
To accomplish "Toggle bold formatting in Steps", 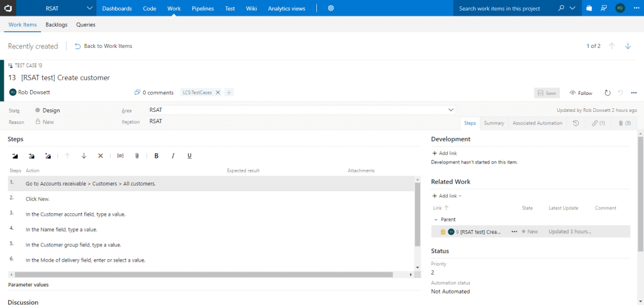I will click(157, 155).
